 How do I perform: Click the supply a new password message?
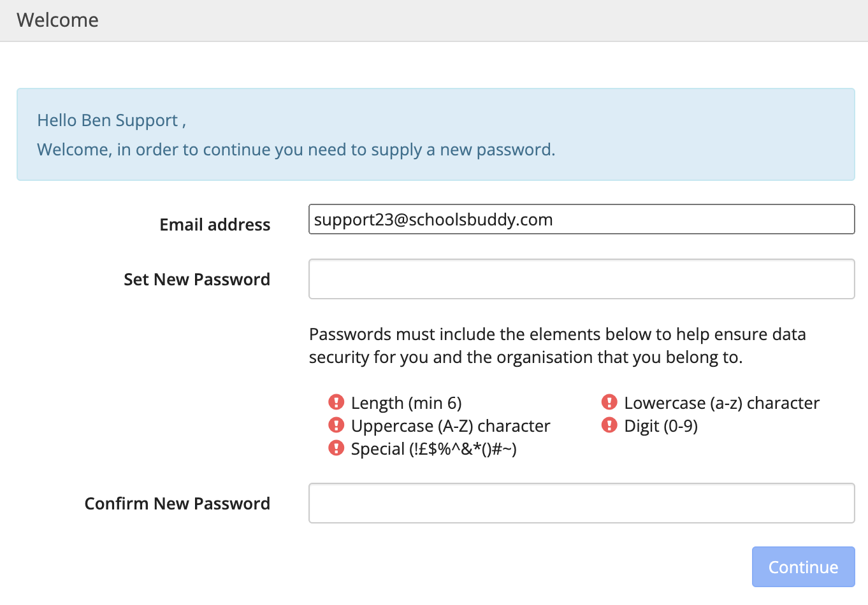296,150
